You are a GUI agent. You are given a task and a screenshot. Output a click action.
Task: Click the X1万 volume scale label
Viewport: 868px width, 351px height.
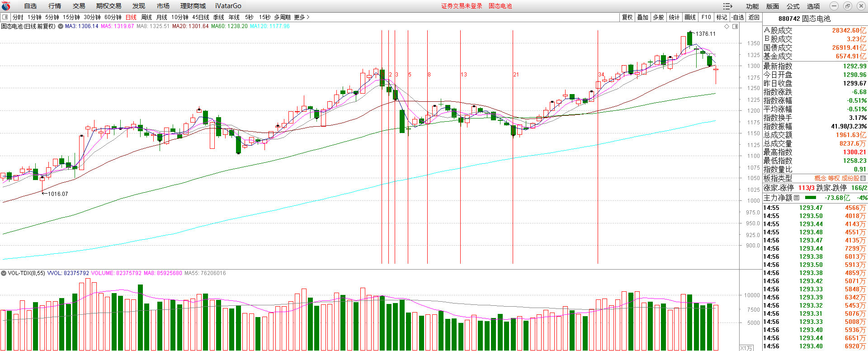tap(746, 348)
